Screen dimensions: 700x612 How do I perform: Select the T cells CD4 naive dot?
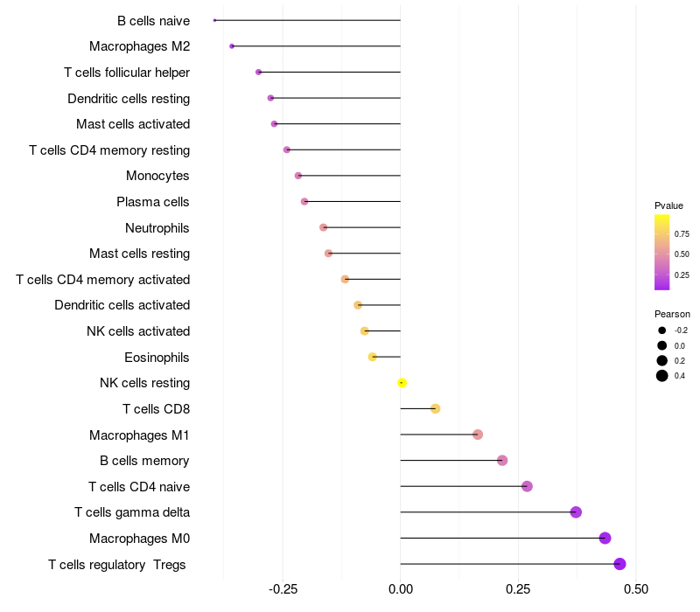coord(527,486)
